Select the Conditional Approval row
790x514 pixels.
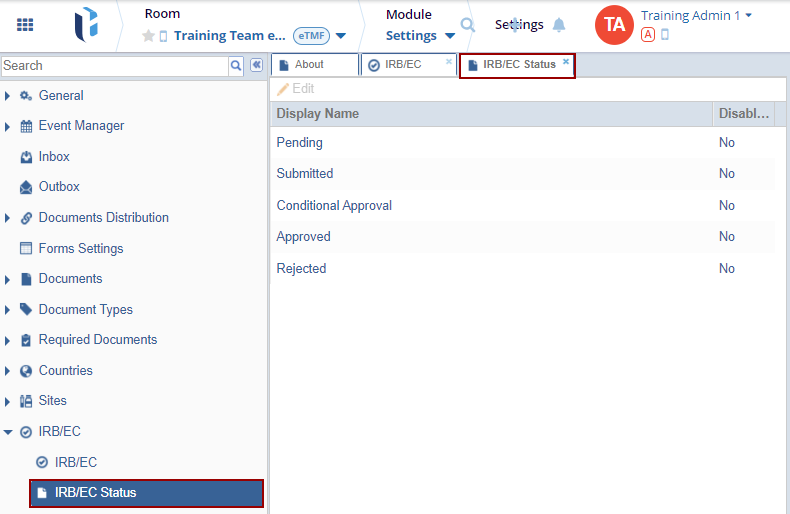click(x=334, y=206)
